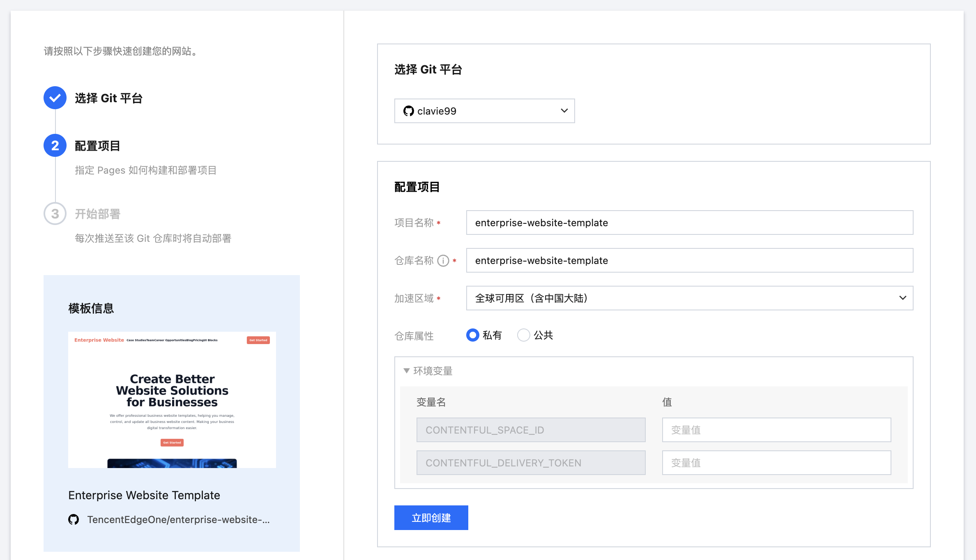Click the step 2 number circle
976x560 pixels.
tap(55, 145)
